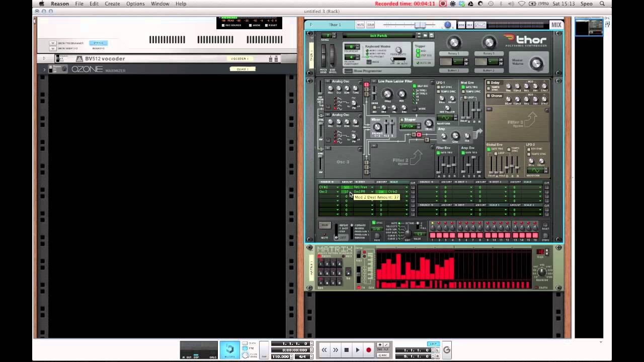Open the File menu
The image size is (644, 362).
pyautogui.click(x=79, y=4)
